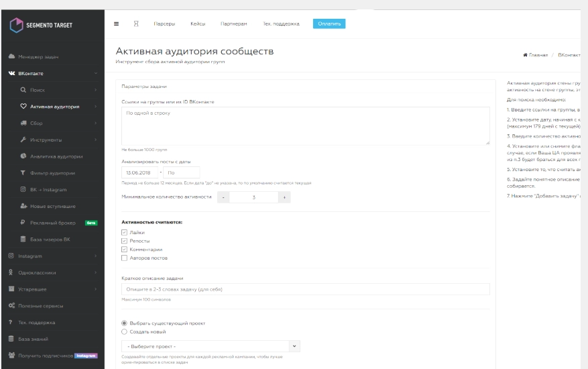This screenshot has height=369, width=588.
Task: Click the hourglass icon in top bar
Action: (x=135, y=23)
